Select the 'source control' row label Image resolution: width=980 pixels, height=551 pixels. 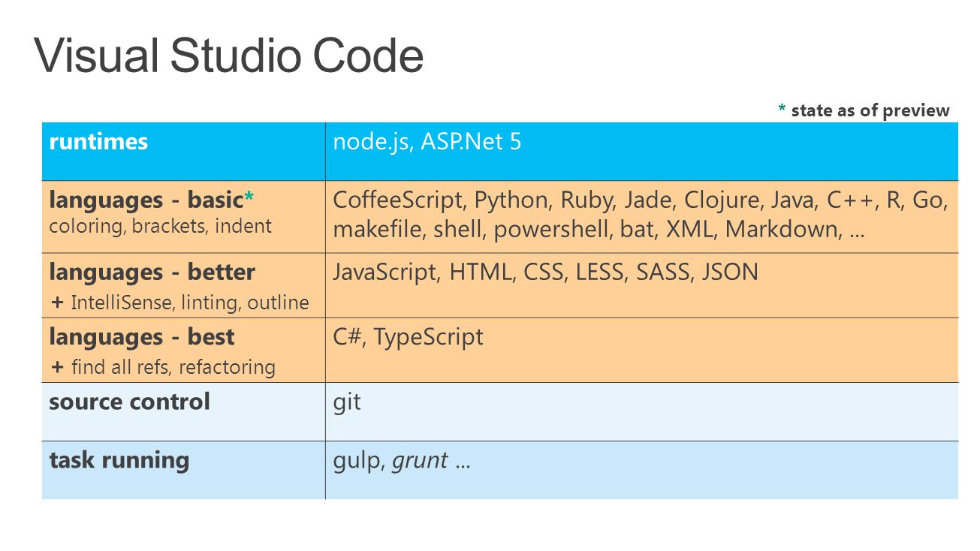click(129, 402)
